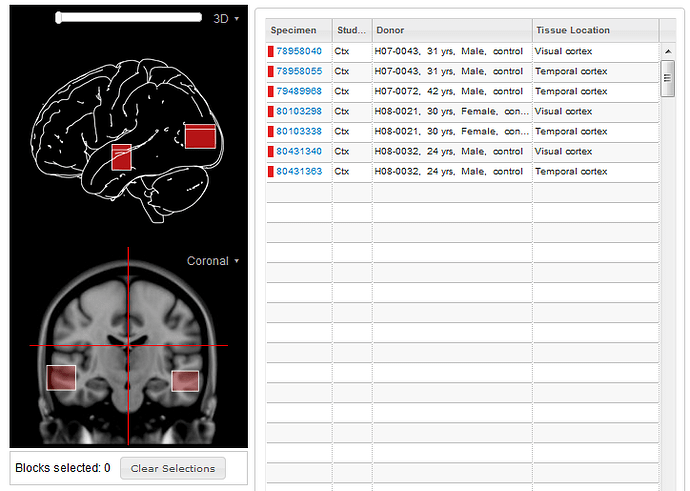Screen dimensions: 690x491
Task: Click the Clear Selections button
Action: coord(173,468)
